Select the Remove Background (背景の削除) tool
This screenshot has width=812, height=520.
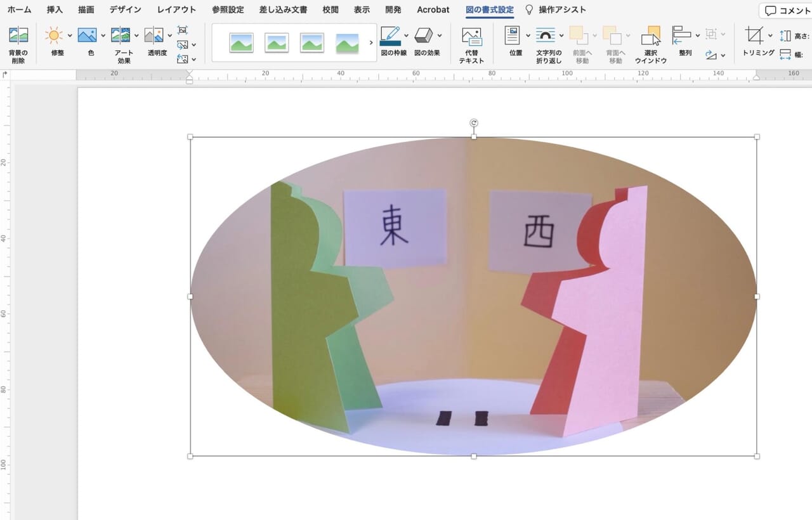tap(18, 40)
